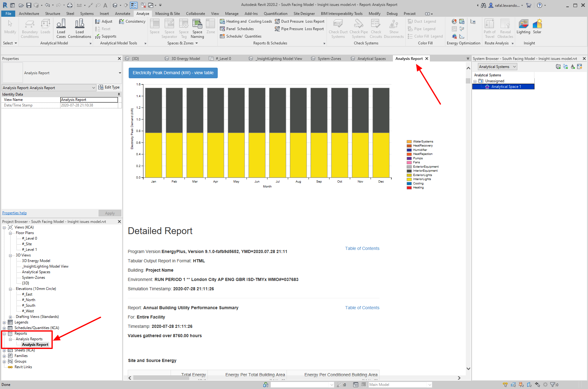The height and width of the screenshot is (389, 588).
Task: Click the Consistency check tool
Action: 132,21
